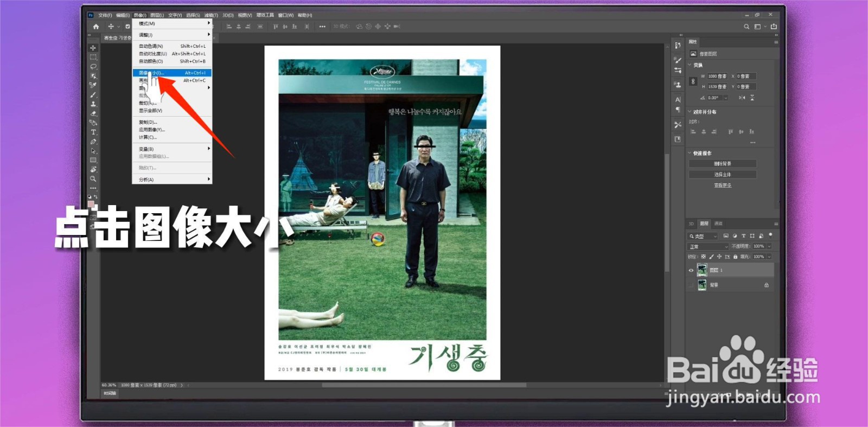The width and height of the screenshot is (868, 427).
Task: Click the lock transparent pixels icon
Action: [704, 257]
